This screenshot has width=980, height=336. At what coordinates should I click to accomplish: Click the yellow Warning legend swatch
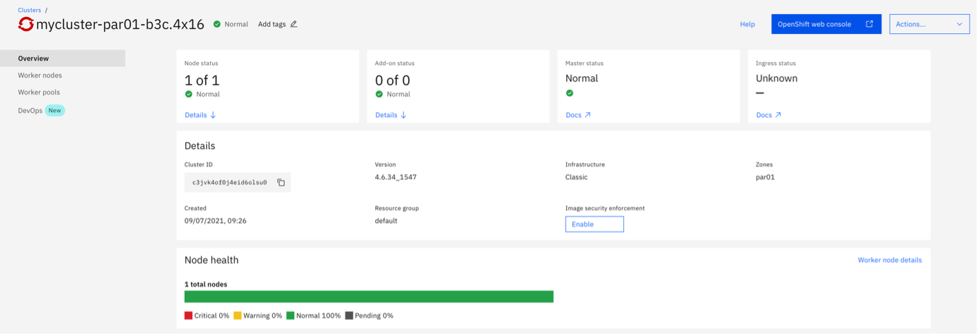(238, 316)
